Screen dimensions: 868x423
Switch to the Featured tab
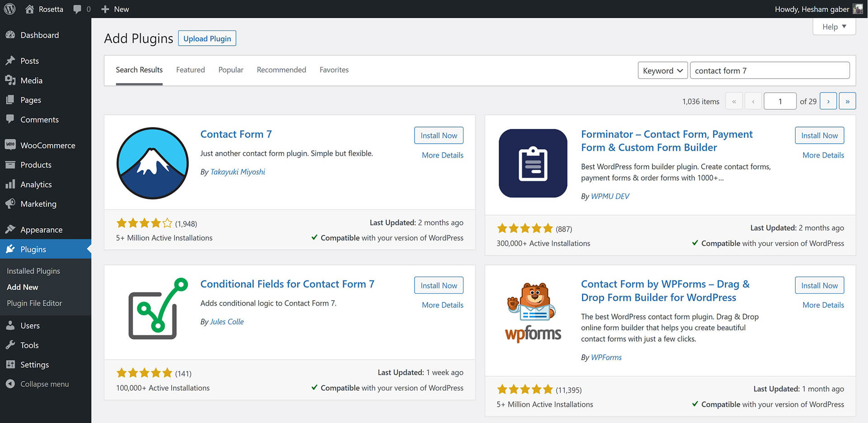[190, 70]
